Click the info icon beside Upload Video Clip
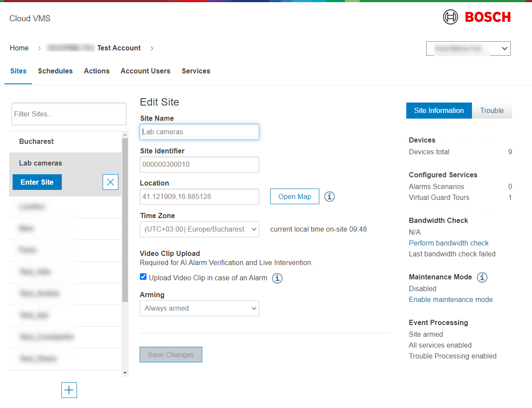Screen dimensions: 532x408 (277, 278)
